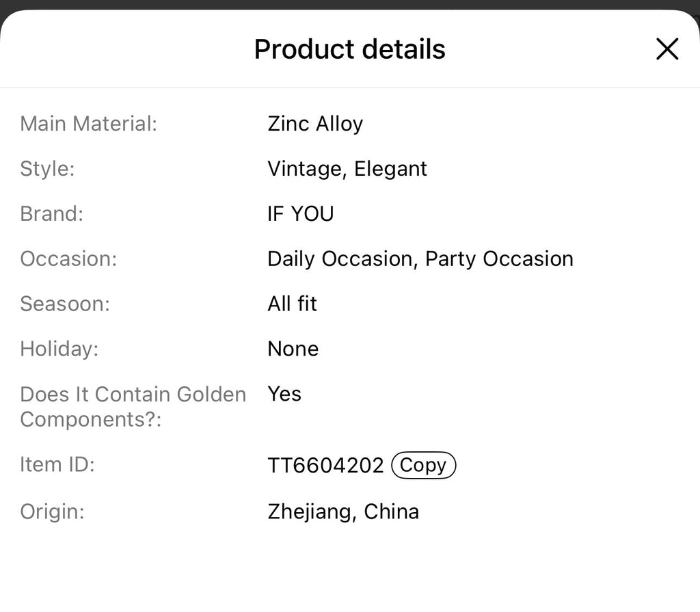Tap the Zinc Alloy material value
The height and width of the screenshot is (612, 700).
click(315, 124)
